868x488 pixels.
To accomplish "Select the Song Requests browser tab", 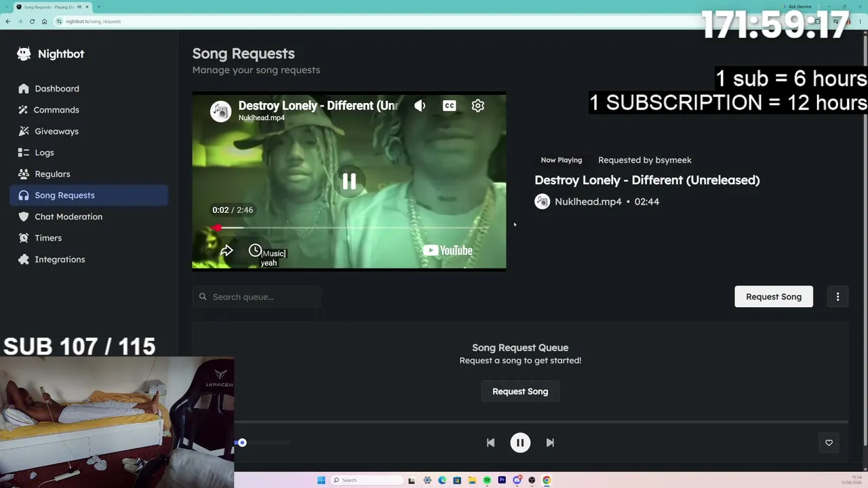I will click(53, 7).
